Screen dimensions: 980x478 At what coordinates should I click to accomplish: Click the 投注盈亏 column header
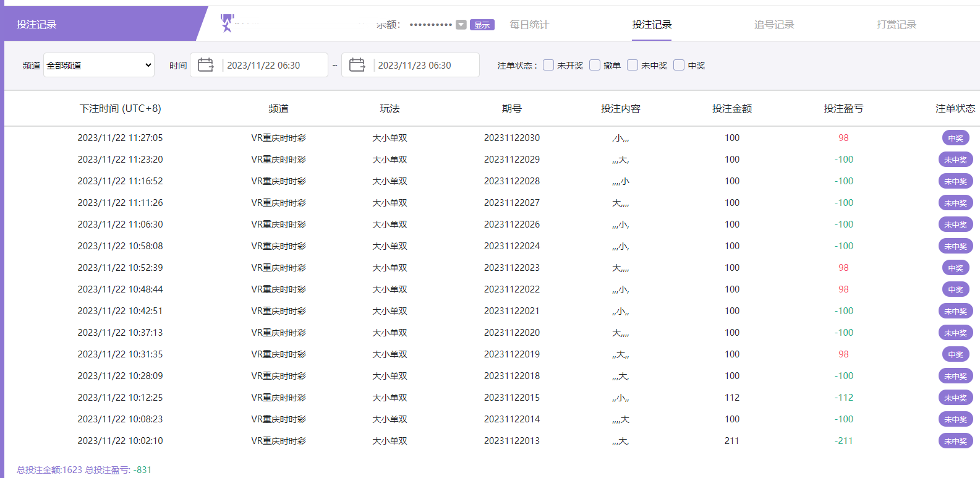pyautogui.click(x=843, y=108)
